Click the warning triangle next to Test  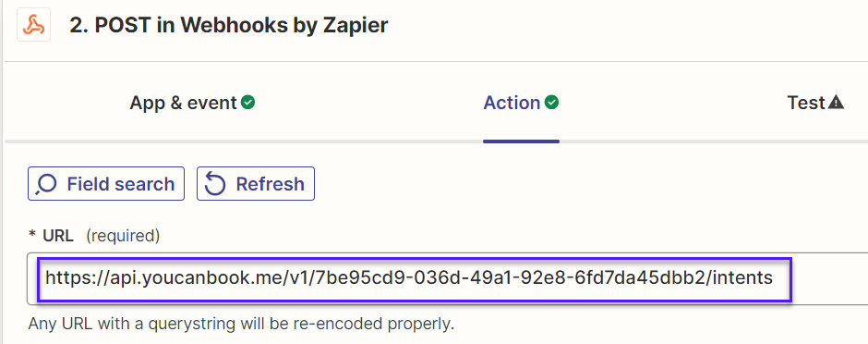click(836, 103)
